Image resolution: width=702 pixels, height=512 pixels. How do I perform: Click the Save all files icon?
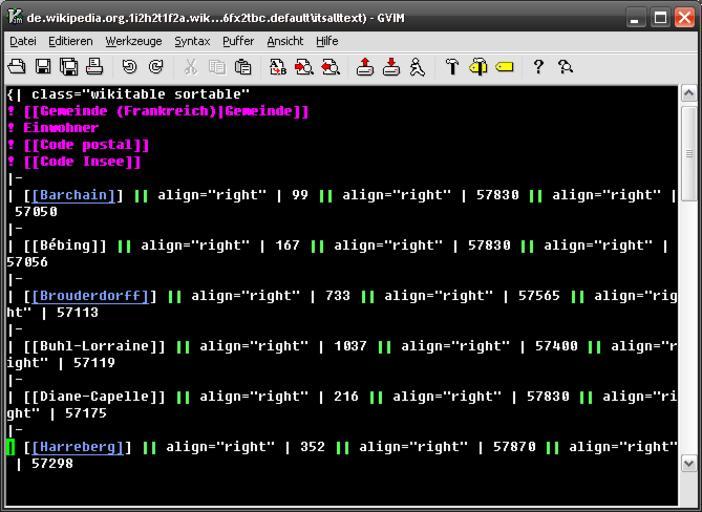tap(68, 67)
